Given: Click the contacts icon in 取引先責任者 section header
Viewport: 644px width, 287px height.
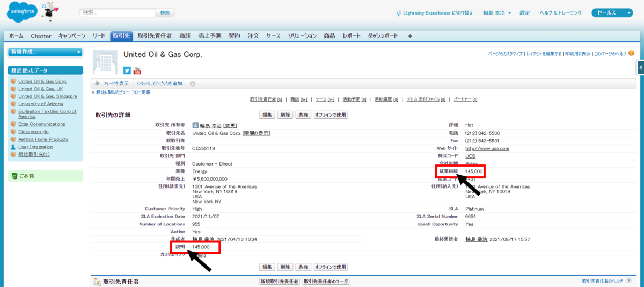Looking at the screenshot, I should (x=97, y=282).
